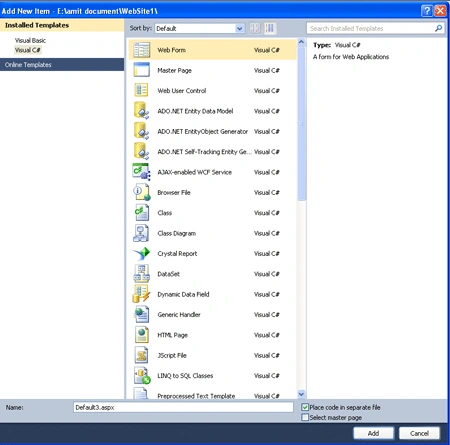Viewport: 450px width, 445px height.
Task: Click the Cancel button
Action: coord(419,433)
